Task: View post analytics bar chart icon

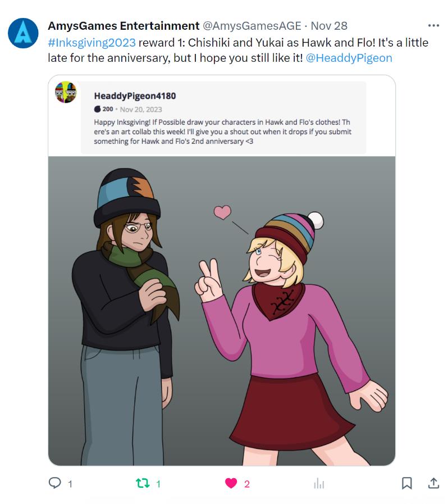Action: tap(319, 483)
